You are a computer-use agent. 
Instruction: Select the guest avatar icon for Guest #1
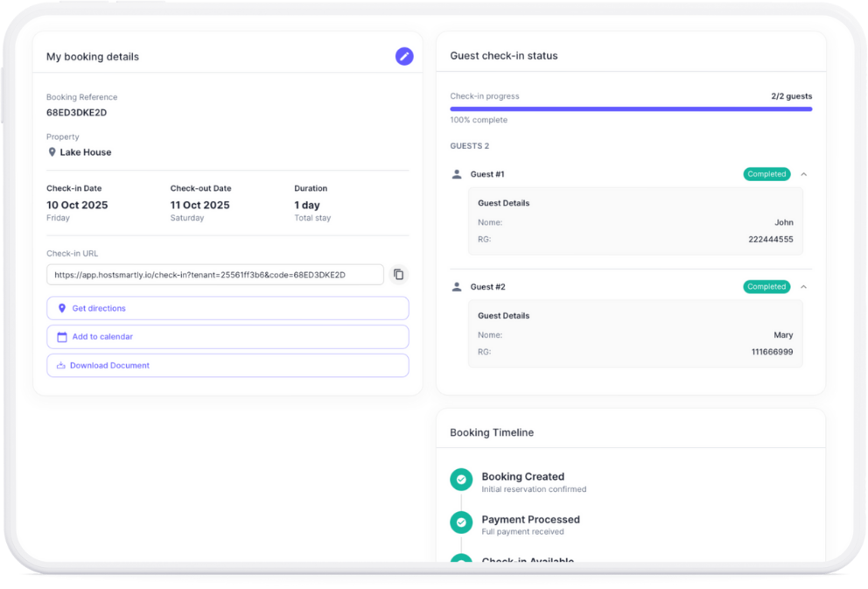click(x=456, y=174)
